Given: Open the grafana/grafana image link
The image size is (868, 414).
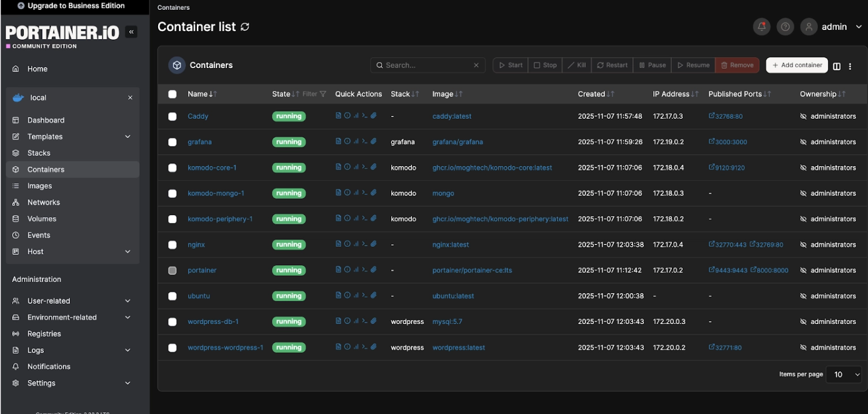Looking at the screenshot, I should tap(458, 141).
